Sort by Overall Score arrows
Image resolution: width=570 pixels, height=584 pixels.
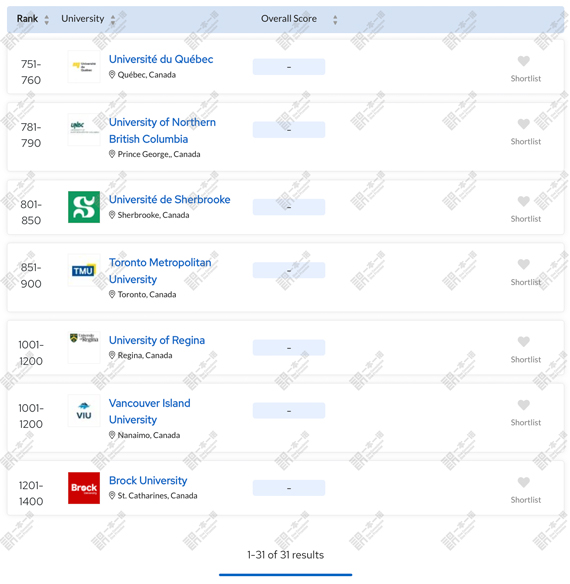coord(335,19)
